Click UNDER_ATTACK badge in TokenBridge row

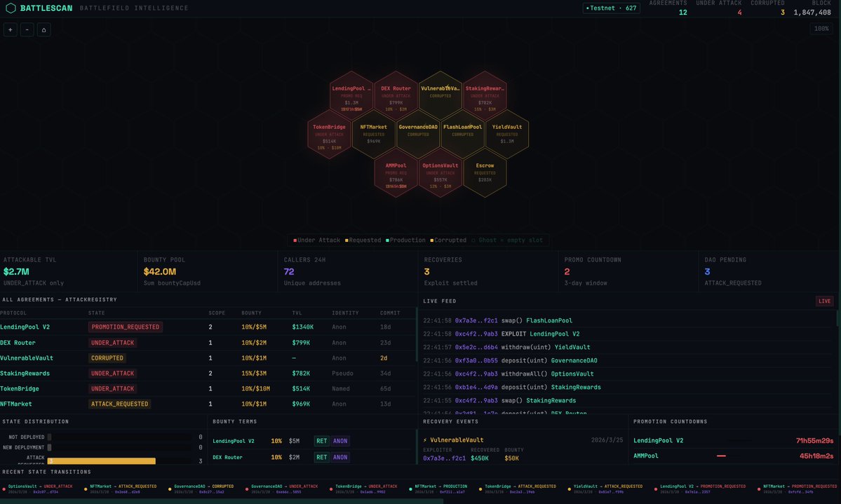click(113, 389)
